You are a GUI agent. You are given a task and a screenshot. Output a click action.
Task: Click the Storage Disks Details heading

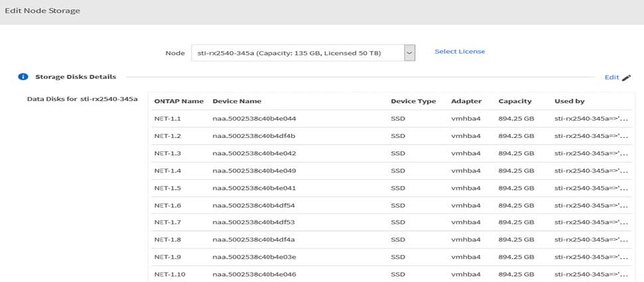click(x=75, y=77)
